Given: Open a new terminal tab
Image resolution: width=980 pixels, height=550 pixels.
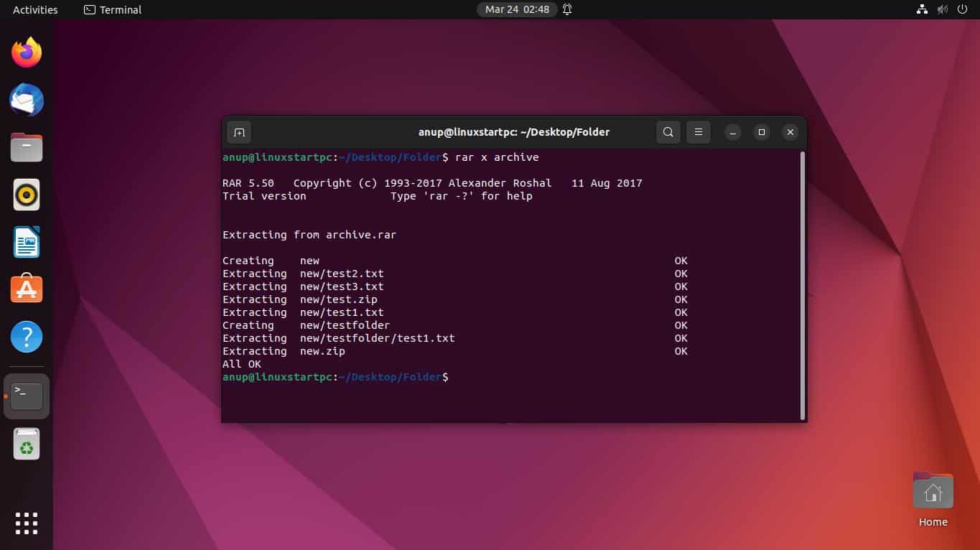Looking at the screenshot, I should point(239,132).
